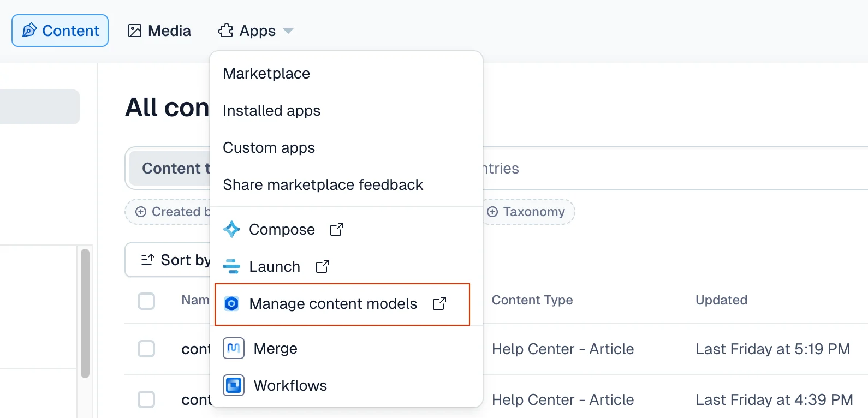Click Help Center - Article in 4:39 PM row
868x418 pixels.
pyautogui.click(x=563, y=399)
